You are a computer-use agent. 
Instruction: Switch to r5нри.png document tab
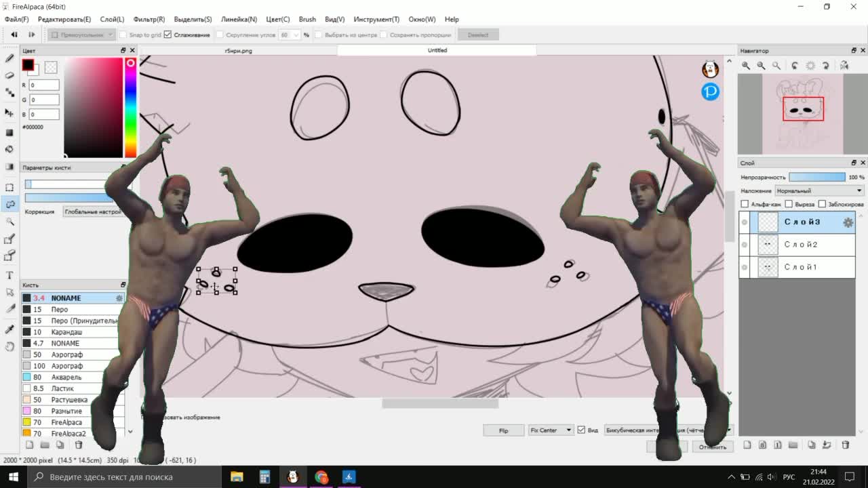[x=238, y=50]
